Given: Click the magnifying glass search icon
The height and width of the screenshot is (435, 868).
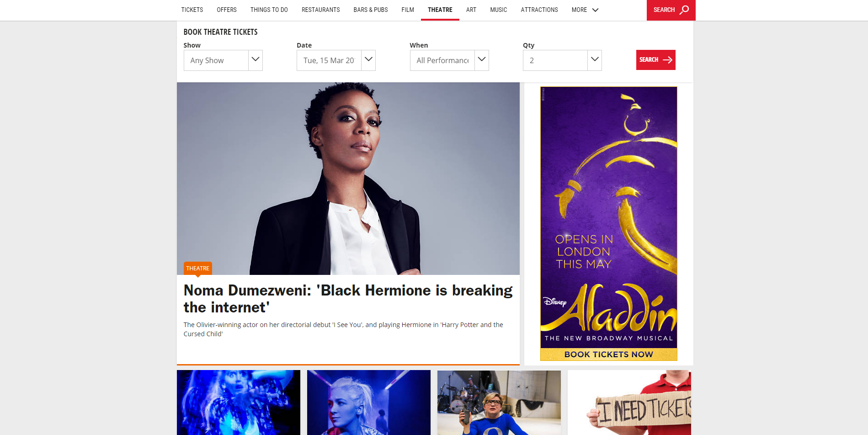Looking at the screenshot, I should (684, 10).
